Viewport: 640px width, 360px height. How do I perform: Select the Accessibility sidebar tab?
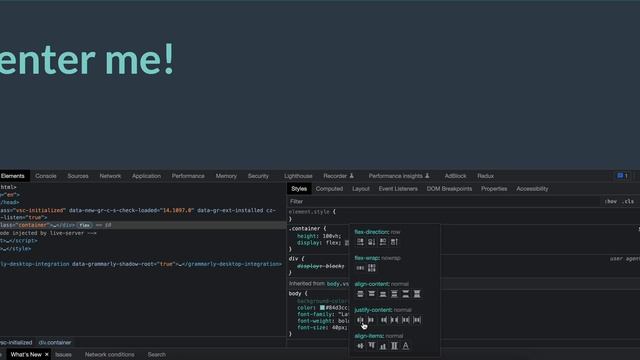532,189
